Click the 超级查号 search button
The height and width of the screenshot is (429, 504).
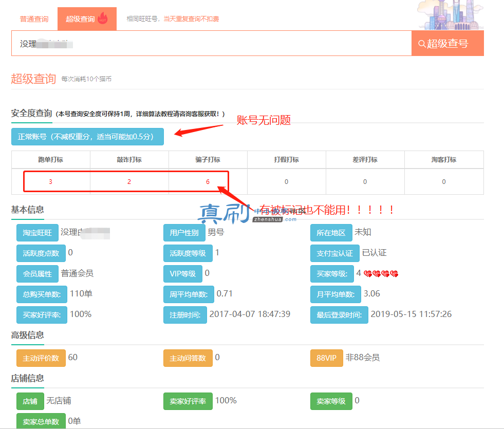point(447,43)
